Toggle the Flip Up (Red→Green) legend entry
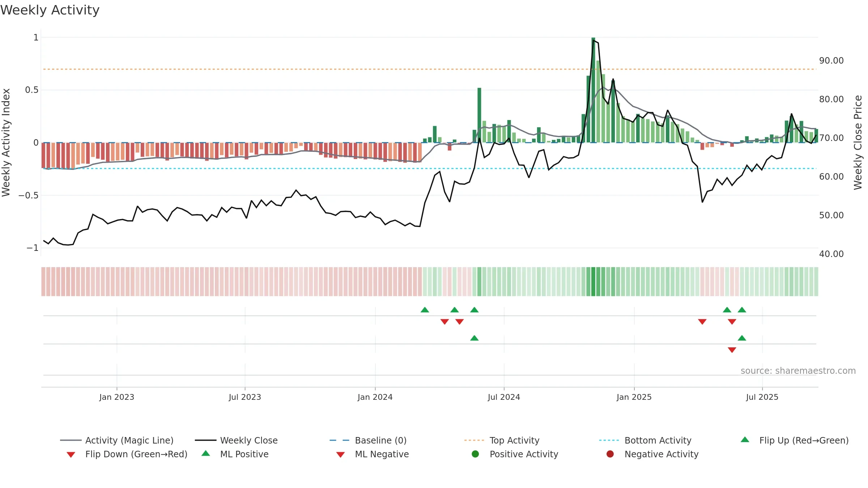This screenshot has height=488, width=868. [794, 440]
